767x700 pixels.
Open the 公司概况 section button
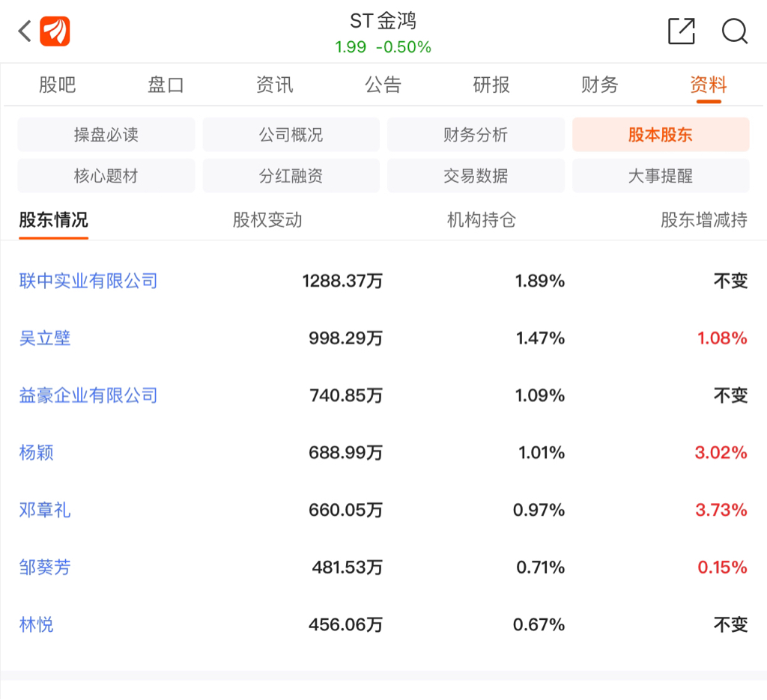click(x=291, y=135)
